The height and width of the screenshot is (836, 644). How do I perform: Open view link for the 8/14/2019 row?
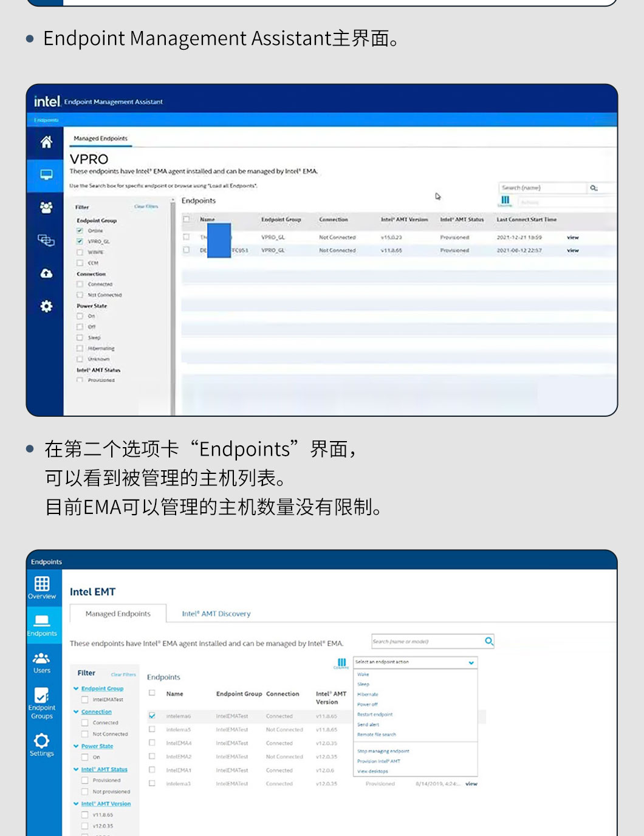[x=471, y=784]
